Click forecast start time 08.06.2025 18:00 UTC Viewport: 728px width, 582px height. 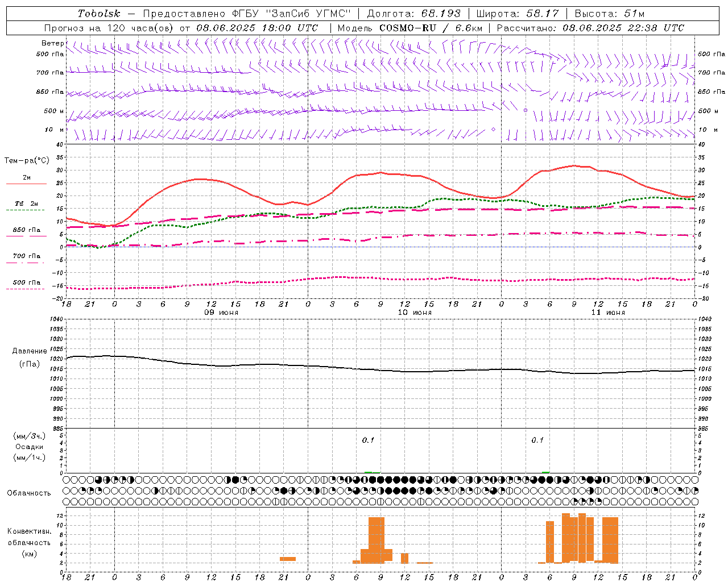pos(257,28)
